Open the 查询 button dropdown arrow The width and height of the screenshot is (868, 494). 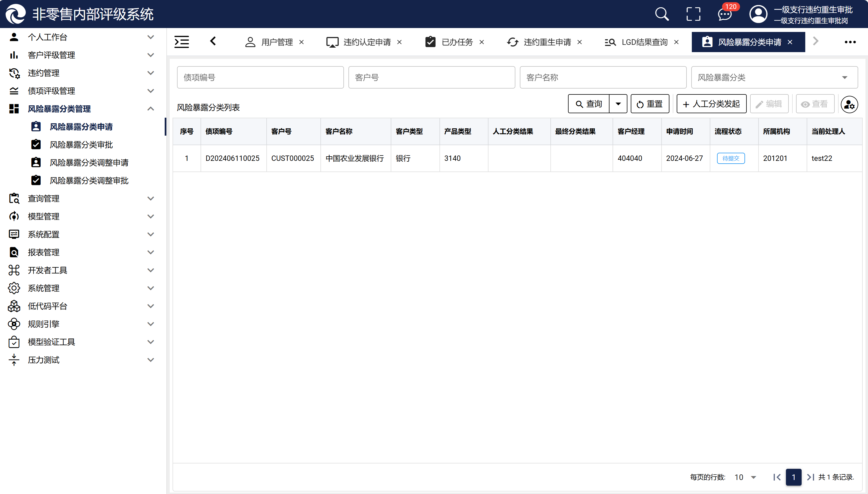[x=618, y=104]
